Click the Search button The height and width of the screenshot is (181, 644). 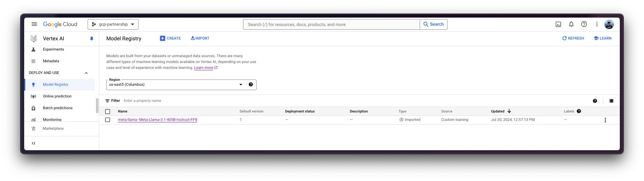tap(434, 24)
